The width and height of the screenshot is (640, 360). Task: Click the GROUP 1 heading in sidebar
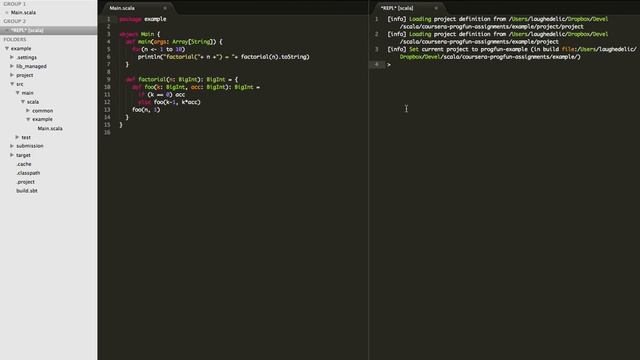click(x=15, y=4)
